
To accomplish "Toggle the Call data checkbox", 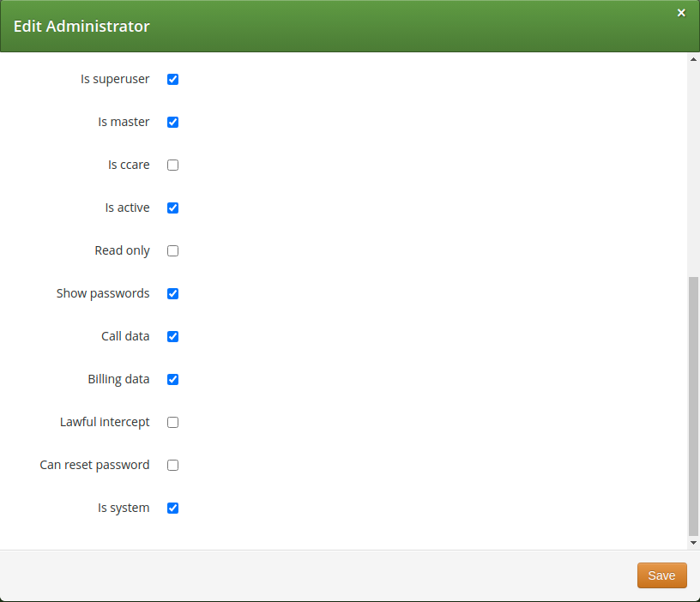I will [172, 336].
